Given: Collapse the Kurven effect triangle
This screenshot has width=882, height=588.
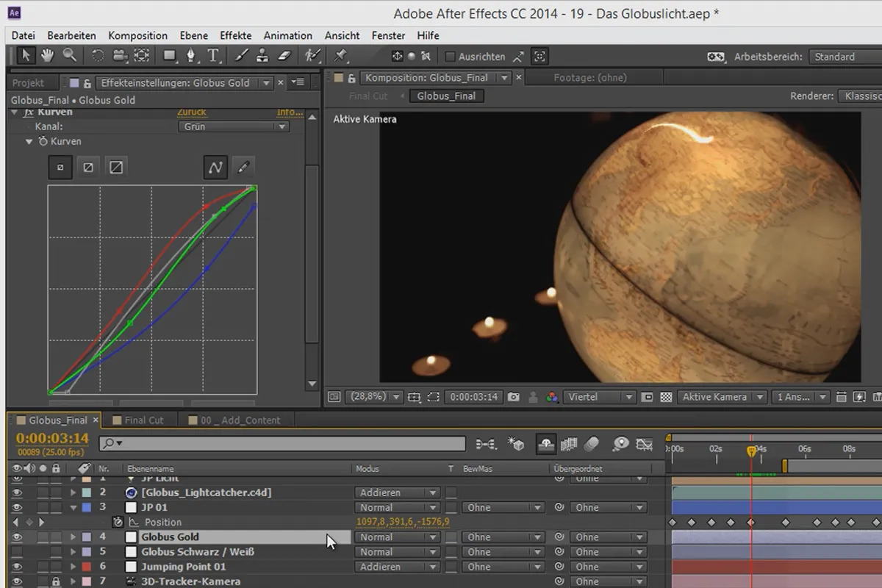Looking at the screenshot, I should [15, 112].
